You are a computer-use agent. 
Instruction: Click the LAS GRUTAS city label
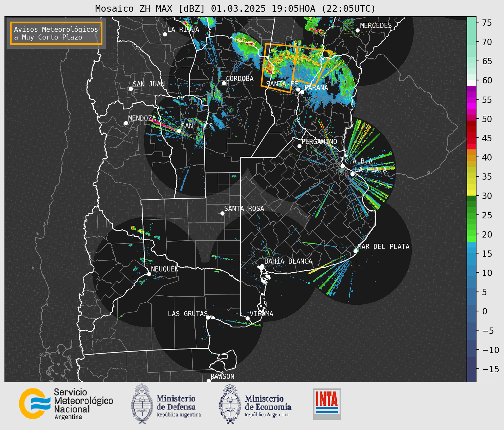(x=188, y=314)
